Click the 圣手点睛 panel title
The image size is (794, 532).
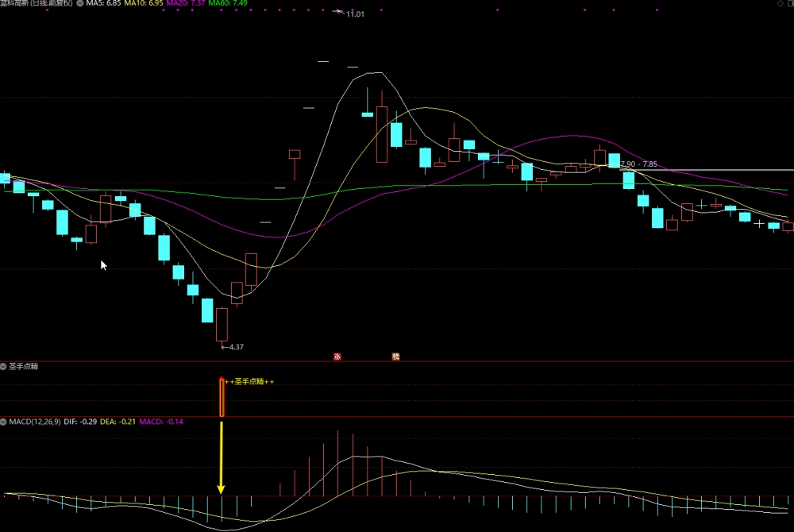click(x=23, y=366)
